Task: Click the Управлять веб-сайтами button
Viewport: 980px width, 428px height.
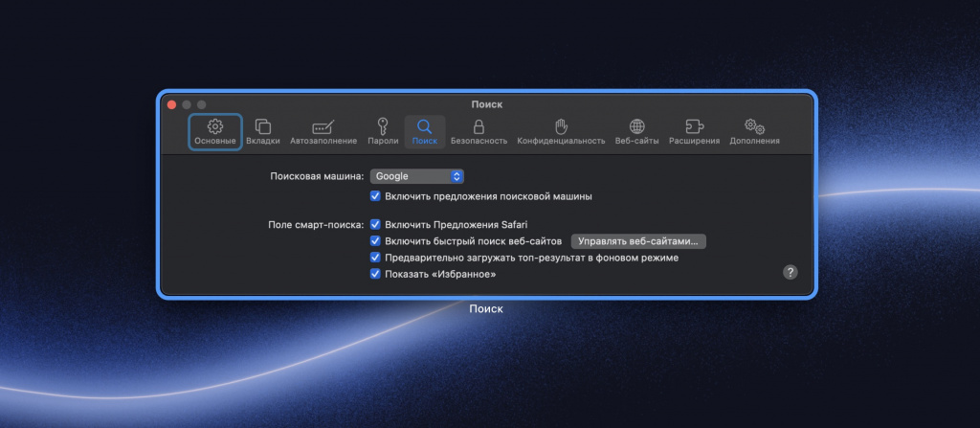Action: coord(638,241)
